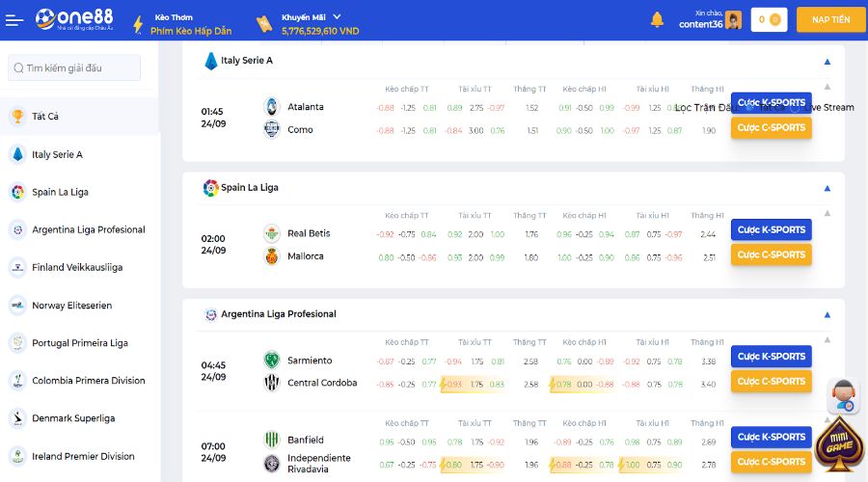Viewport: 868px width, 482px height.
Task: Click Cược K-SPORTS for Real Betis match
Action: (772, 229)
